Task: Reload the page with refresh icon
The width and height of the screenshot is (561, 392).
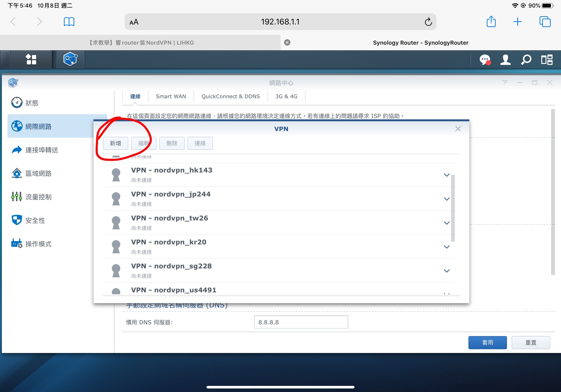Action: 428,22
